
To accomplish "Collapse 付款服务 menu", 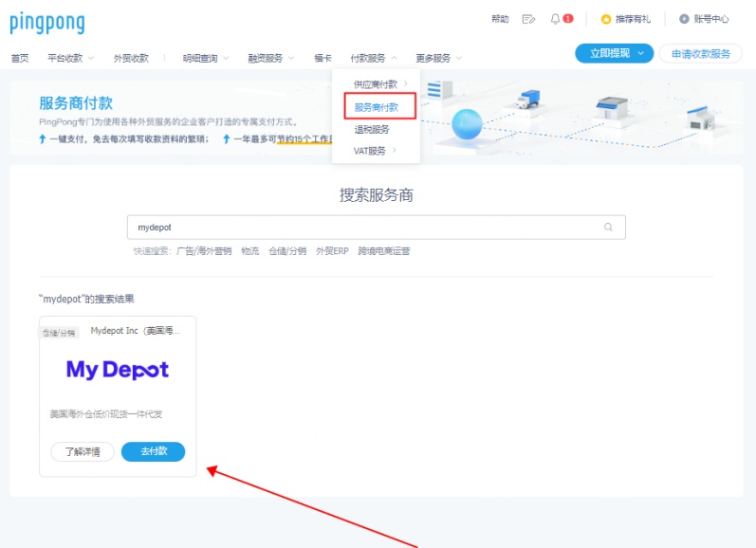I will (x=374, y=59).
